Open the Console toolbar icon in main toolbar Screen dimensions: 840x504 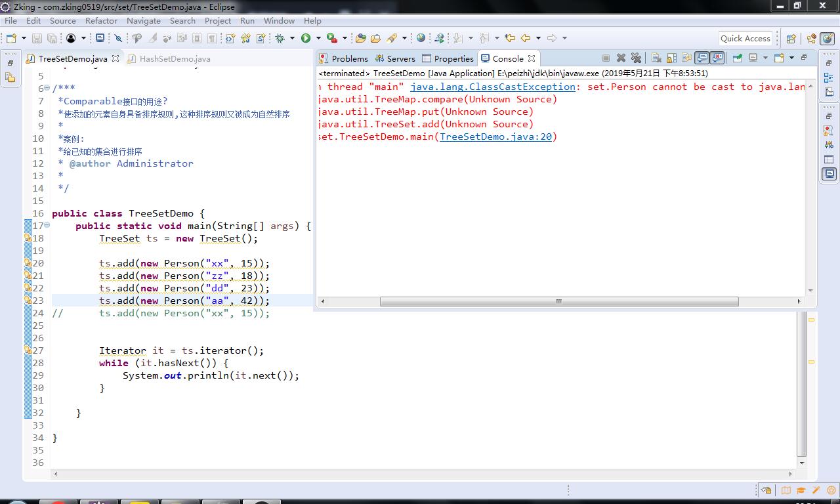point(100,38)
